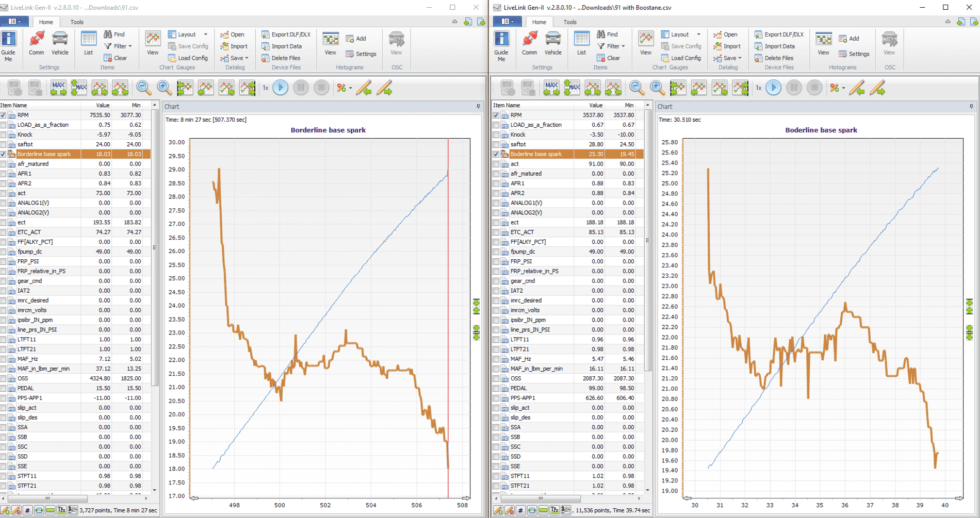Open Comm settings in left window

tap(36, 43)
